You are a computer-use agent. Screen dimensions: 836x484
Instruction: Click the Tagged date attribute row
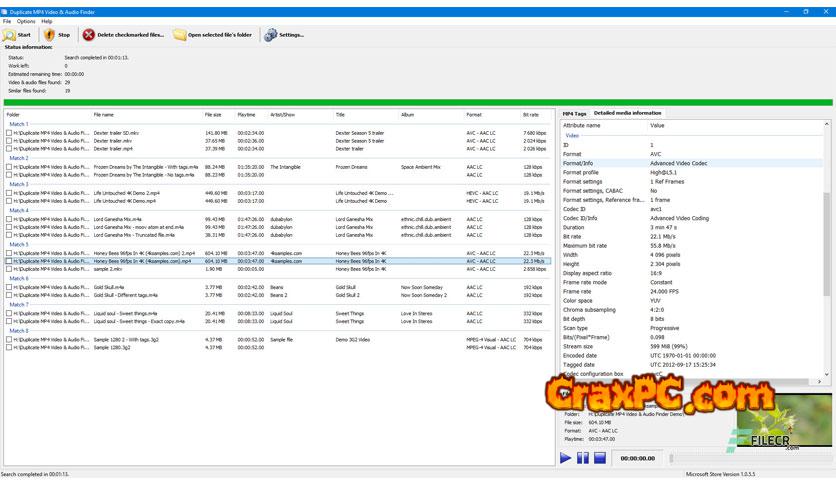[x=692, y=365]
